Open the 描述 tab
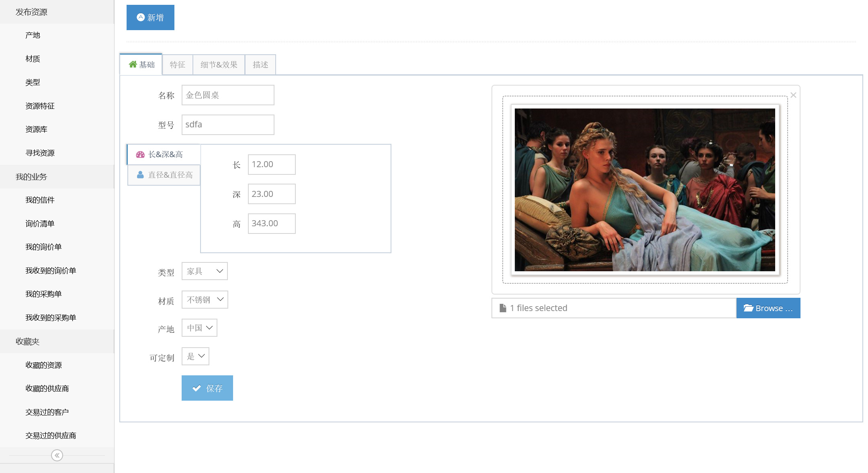This screenshot has width=868, height=473. click(260, 65)
